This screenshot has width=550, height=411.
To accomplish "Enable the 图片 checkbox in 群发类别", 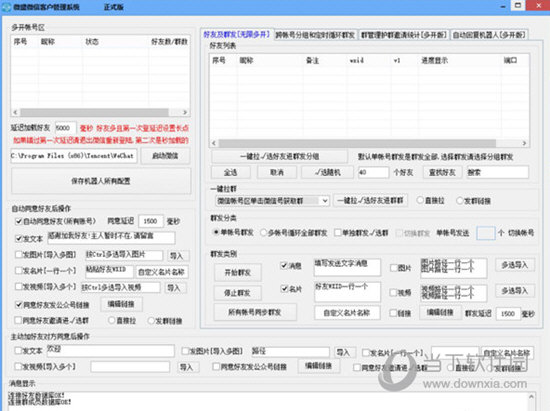I will (x=394, y=268).
